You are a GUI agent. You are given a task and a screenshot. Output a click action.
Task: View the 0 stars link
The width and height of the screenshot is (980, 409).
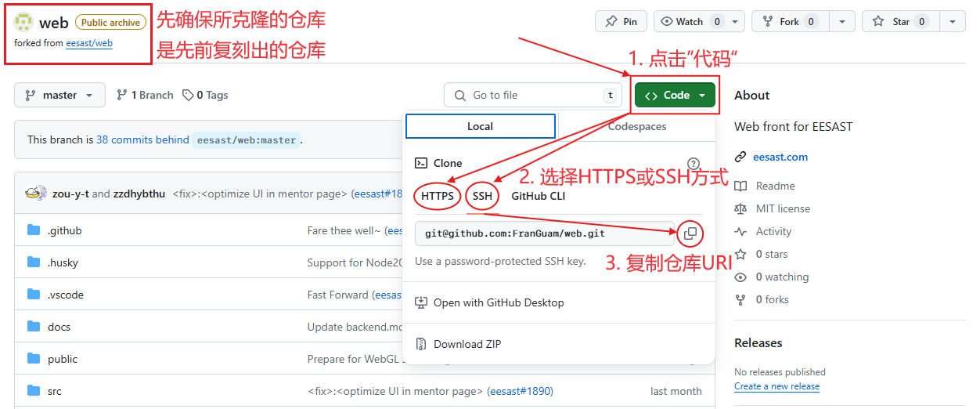(772, 254)
